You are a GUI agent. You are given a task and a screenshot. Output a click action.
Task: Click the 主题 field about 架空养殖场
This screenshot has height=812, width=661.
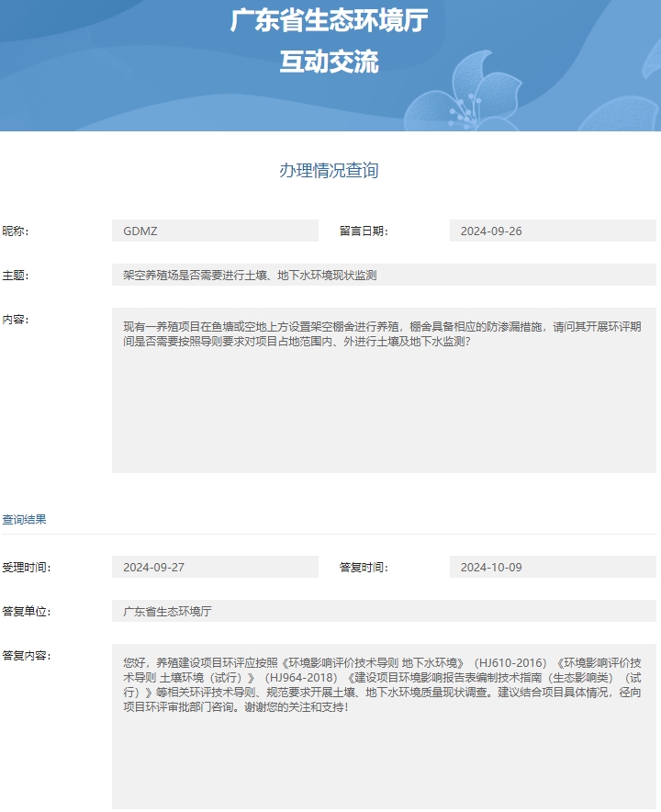[384, 275]
